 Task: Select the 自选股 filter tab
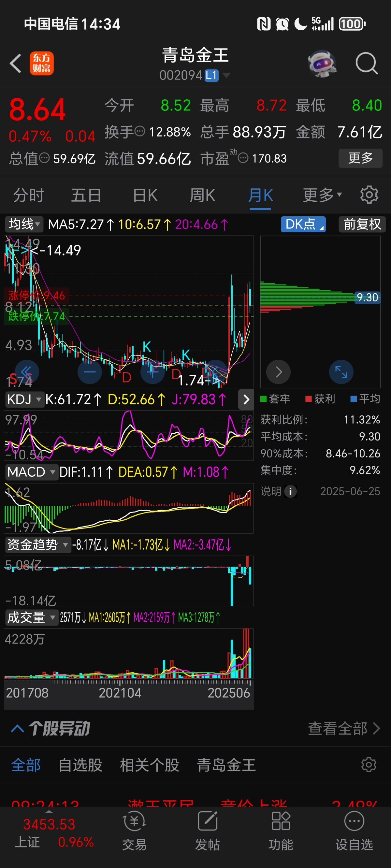(x=80, y=765)
